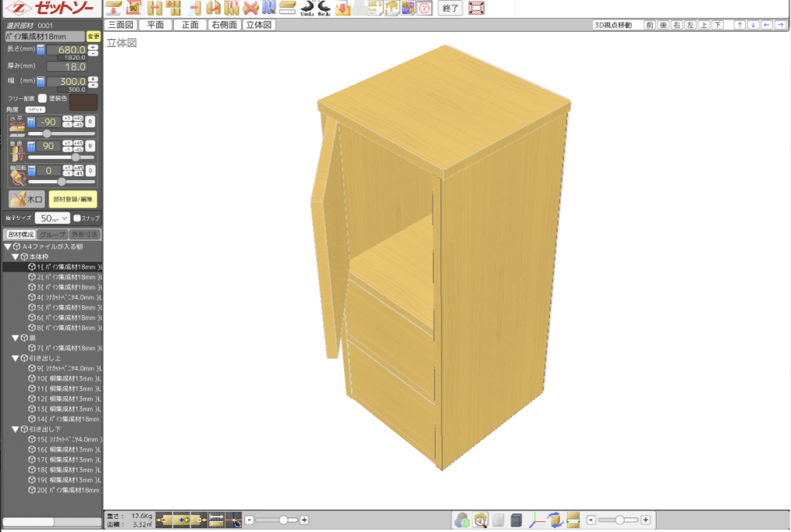Click the yellow 変更 button beside material name
The image size is (791, 532).
93,36
